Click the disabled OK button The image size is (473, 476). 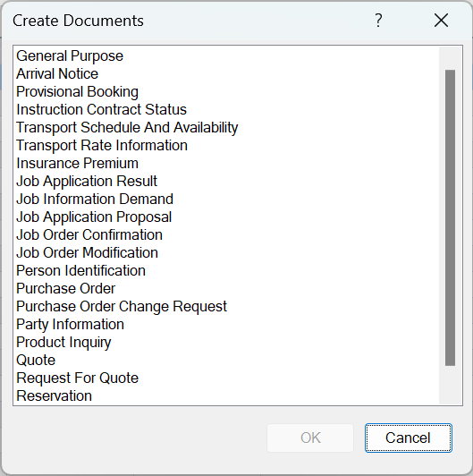(x=310, y=438)
